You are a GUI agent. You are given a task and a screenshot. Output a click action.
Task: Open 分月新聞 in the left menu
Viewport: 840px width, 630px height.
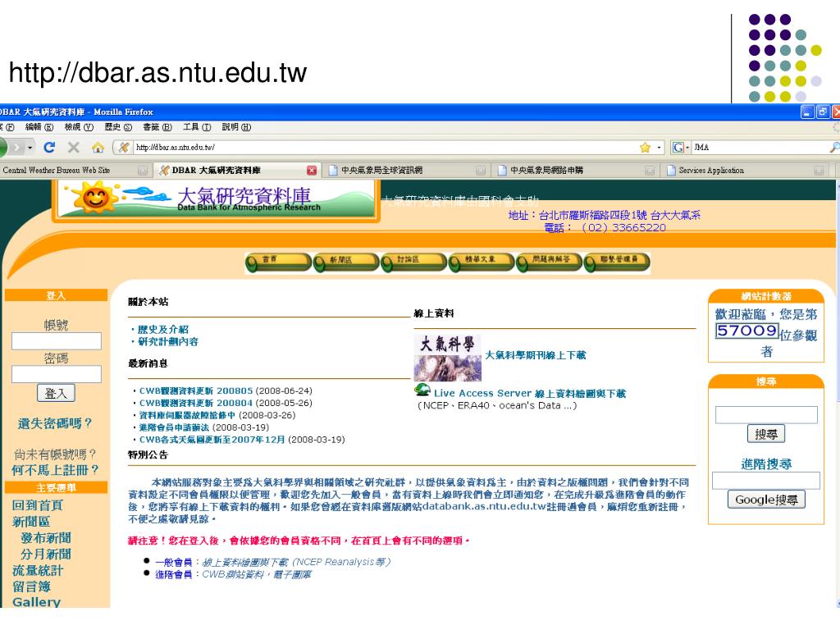point(46,554)
